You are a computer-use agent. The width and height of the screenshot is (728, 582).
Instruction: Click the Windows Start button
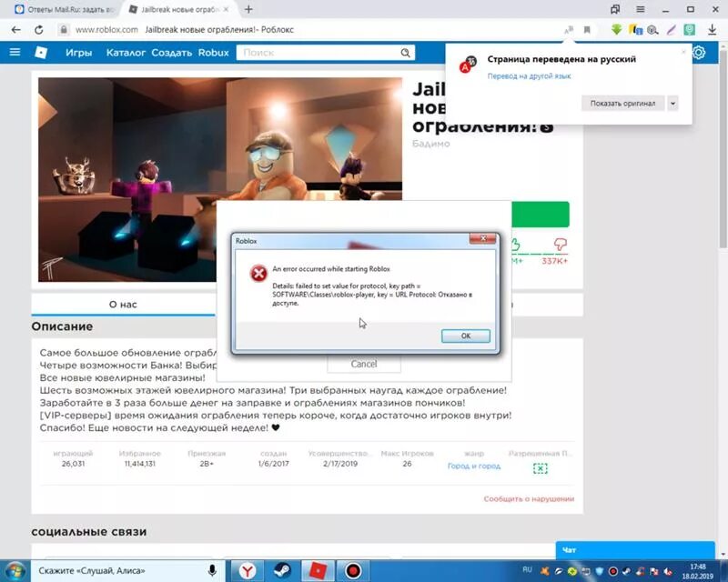[x=15, y=570]
